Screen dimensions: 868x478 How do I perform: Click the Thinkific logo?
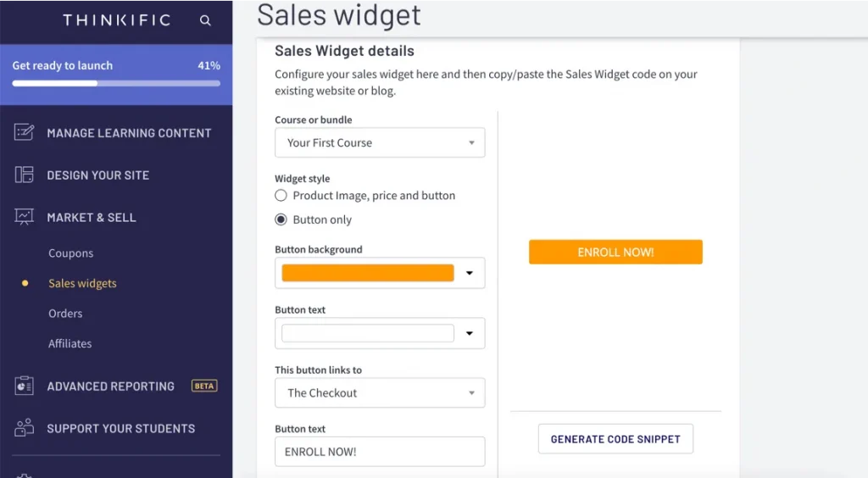point(116,20)
